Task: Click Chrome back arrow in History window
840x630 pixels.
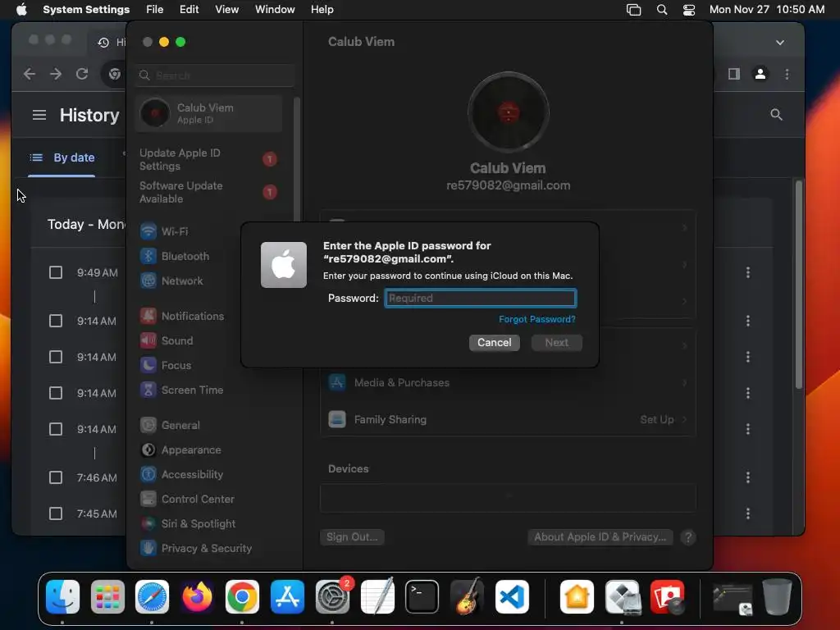Action: (x=30, y=74)
